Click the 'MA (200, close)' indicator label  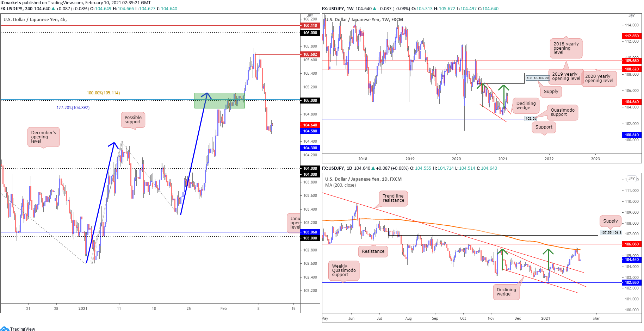click(x=340, y=185)
